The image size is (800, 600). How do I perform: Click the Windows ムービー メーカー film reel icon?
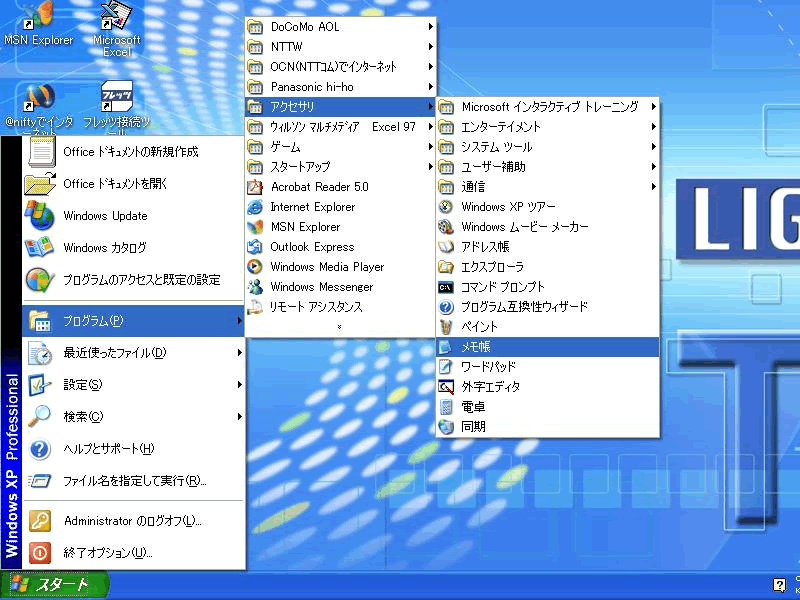click(446, 227)
